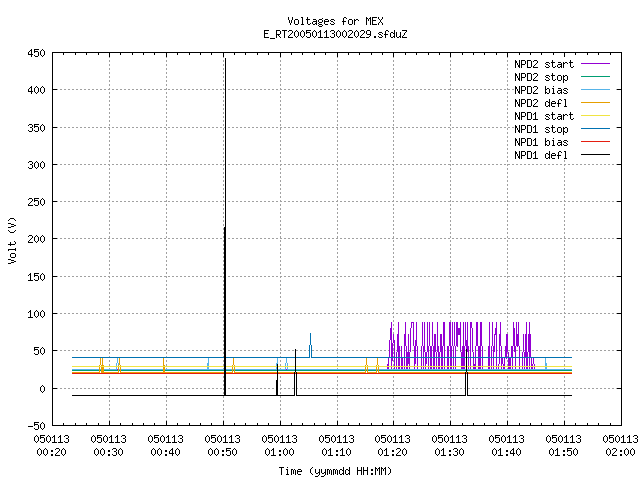Click the purple NPD2 start legend line
Image resolution: width=640 pixels, height=480 pixels.
[x=595, y=64]
